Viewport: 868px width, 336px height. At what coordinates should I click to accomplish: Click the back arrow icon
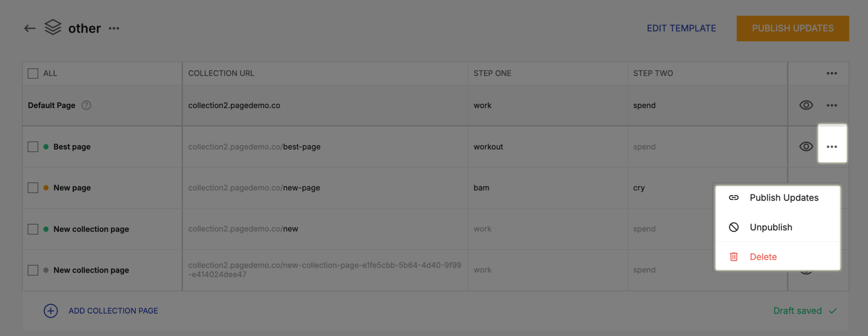point(30,28)
